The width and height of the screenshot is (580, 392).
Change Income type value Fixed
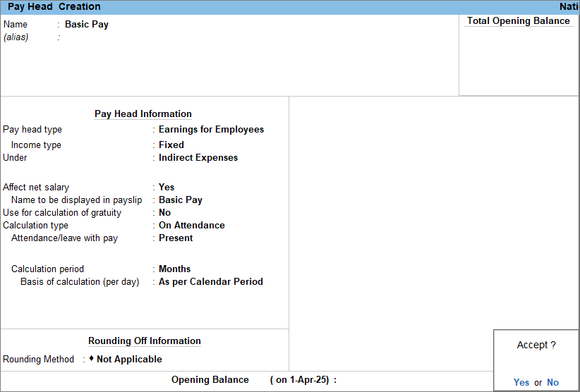point(171,145)
